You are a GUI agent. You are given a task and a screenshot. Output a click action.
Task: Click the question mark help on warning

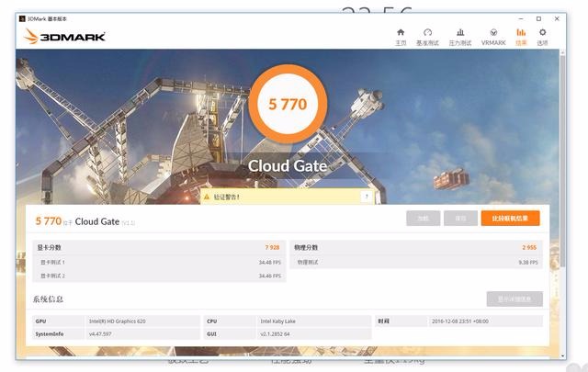point(367,197)
